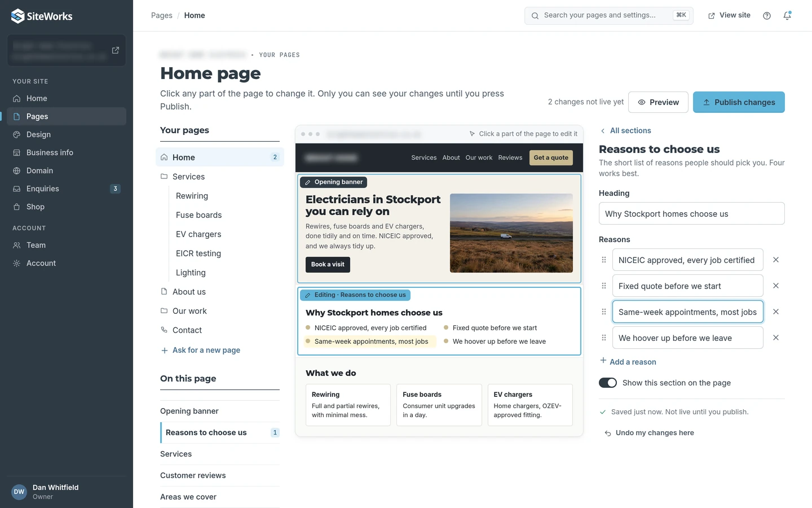Toggle 'Show this section on the page' switch
The width and height of the screenshot is (812, 508).
point(608,383)
